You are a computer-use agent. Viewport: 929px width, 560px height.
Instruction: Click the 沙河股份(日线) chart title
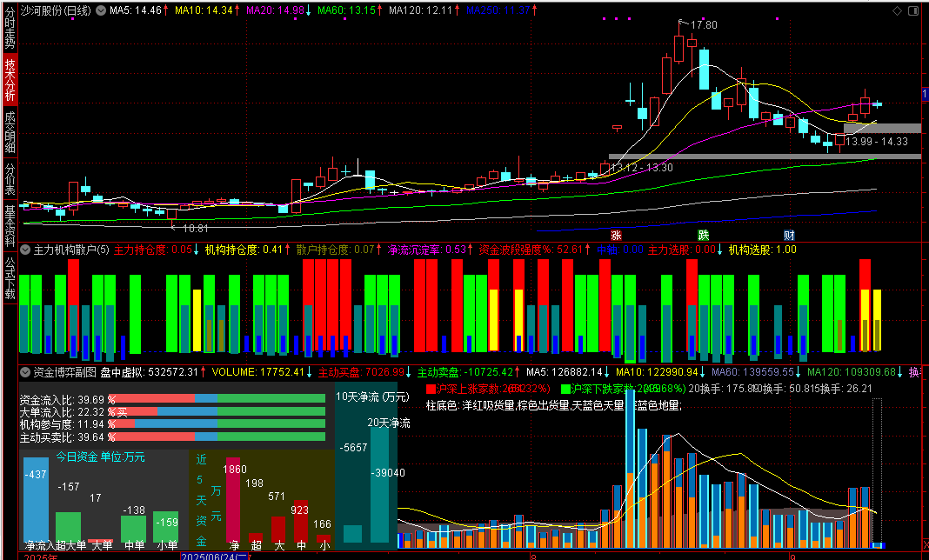point(56,10)
